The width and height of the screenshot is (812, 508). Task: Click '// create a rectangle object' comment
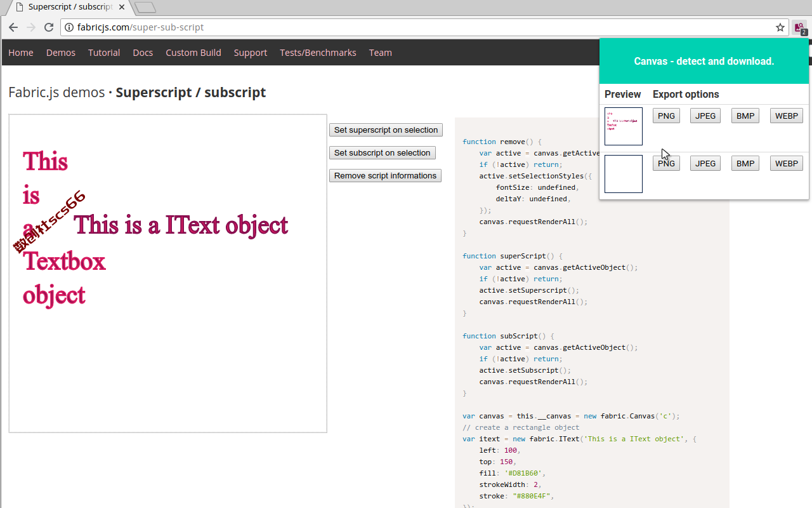pos(521,427)
